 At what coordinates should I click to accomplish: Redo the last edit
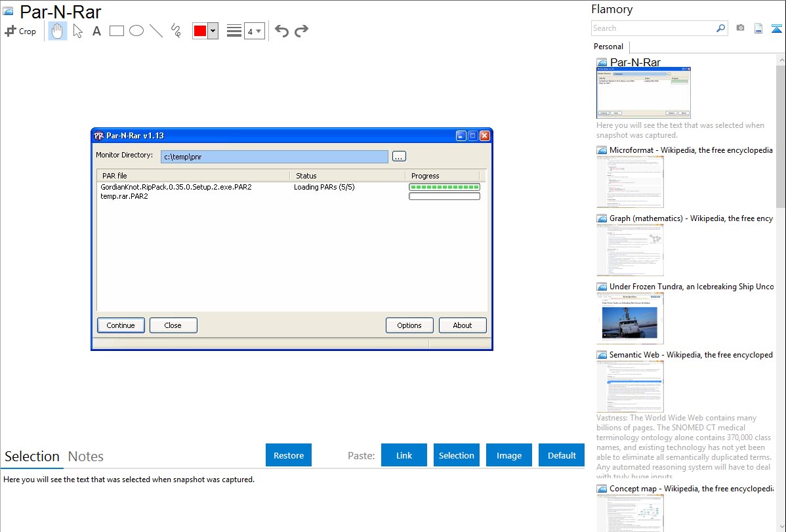(301, 31)
